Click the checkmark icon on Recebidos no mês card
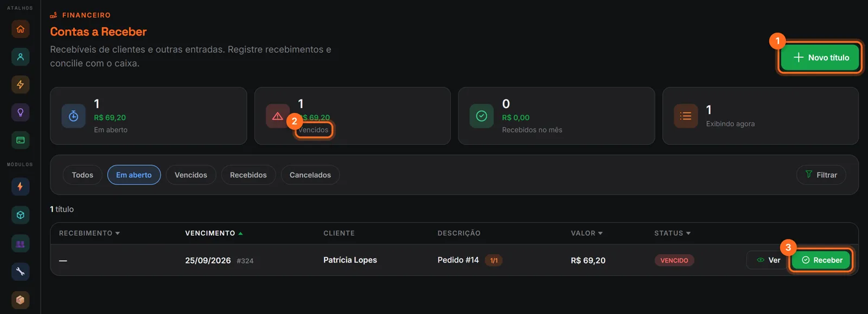Viewport: 868px width, 314px height. coord(481,116)
